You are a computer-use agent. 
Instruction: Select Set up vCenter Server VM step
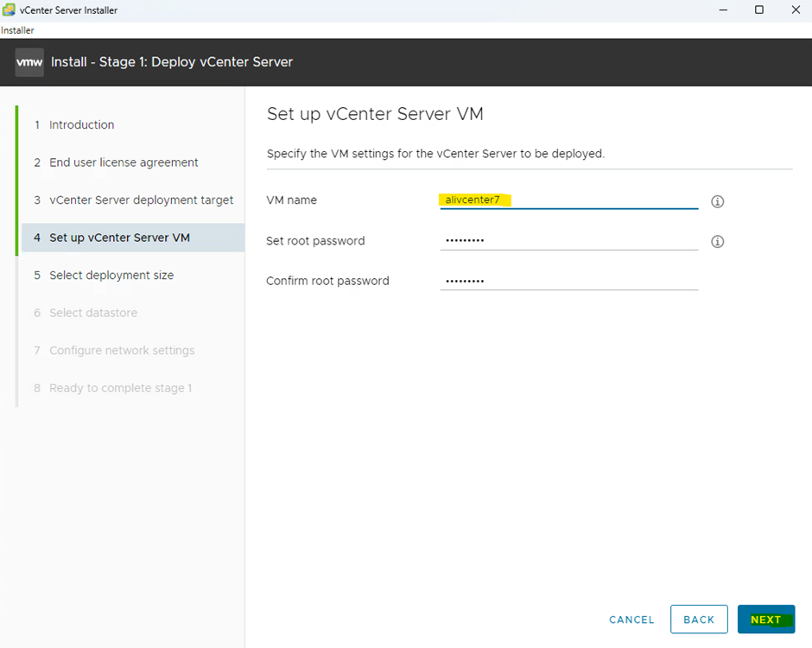[x=119, y=238]
